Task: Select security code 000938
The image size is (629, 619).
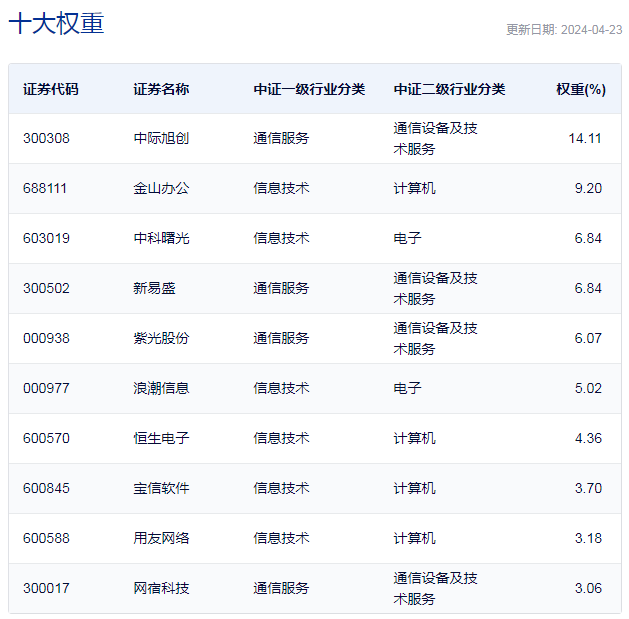Action: click(46, 338)
